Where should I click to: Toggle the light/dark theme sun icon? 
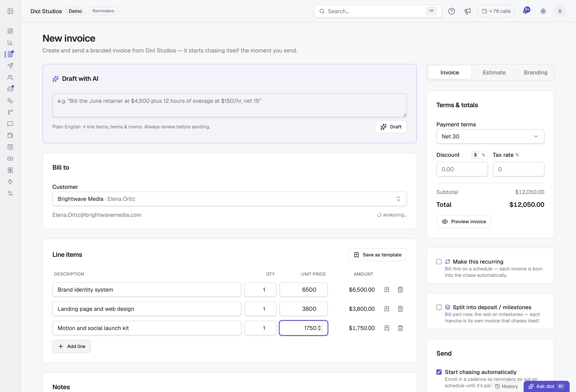coord(543,11)
